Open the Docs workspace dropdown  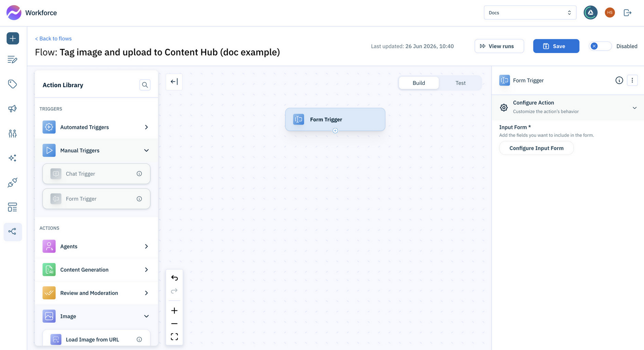pos(530,13)
